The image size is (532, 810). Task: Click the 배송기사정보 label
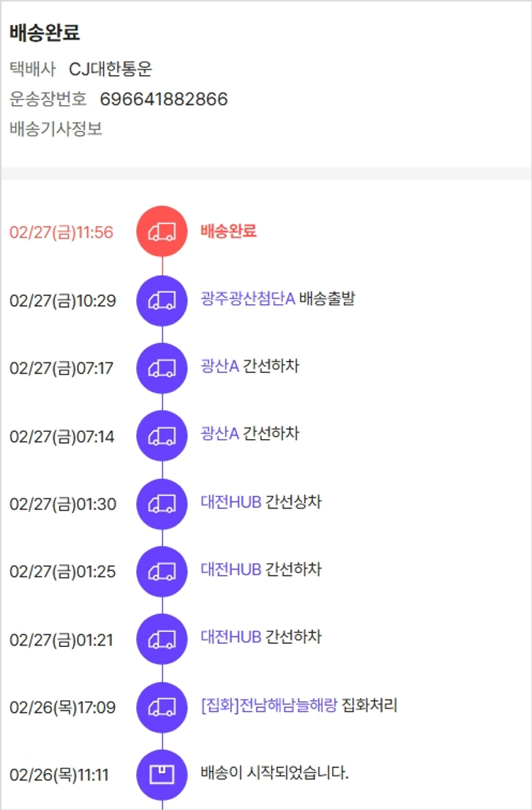click(x=56, y=130)
